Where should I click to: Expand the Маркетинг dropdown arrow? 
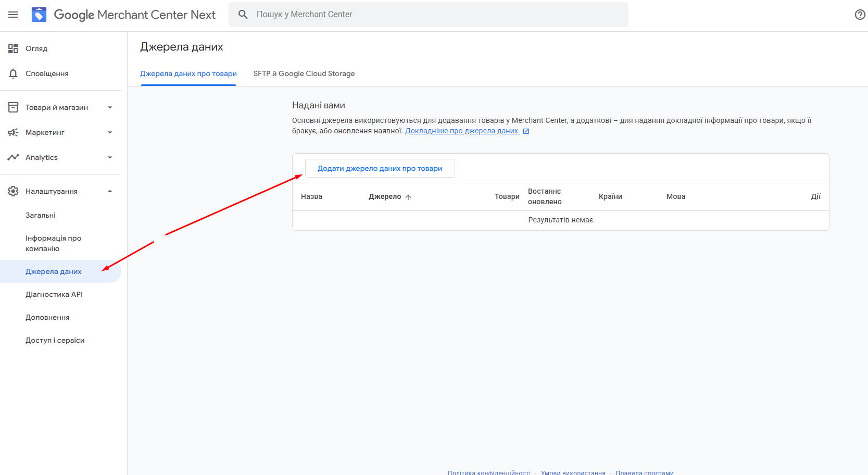(x=110, y=132)
